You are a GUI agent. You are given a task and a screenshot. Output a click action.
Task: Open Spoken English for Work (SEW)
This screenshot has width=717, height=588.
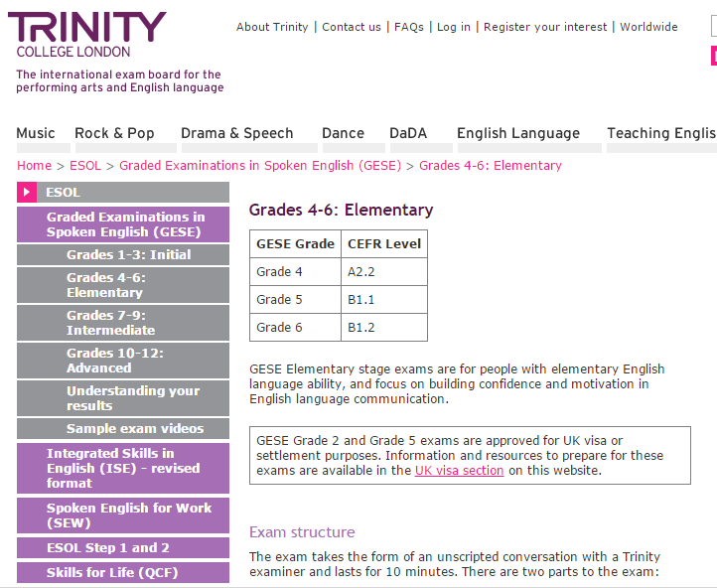[123, 515]
